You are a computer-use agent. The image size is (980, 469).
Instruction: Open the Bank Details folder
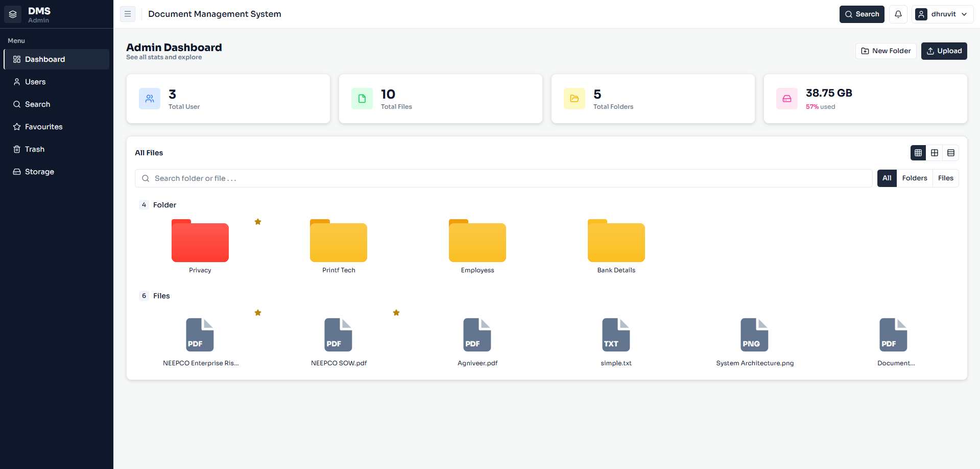pyautogui.click(x=616, y=241)
